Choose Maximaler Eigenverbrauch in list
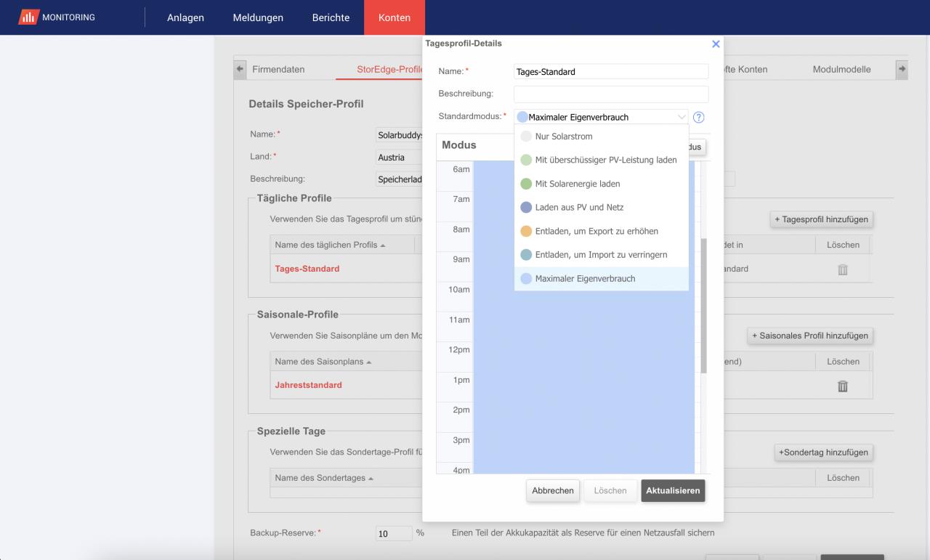 pos(601,279)
